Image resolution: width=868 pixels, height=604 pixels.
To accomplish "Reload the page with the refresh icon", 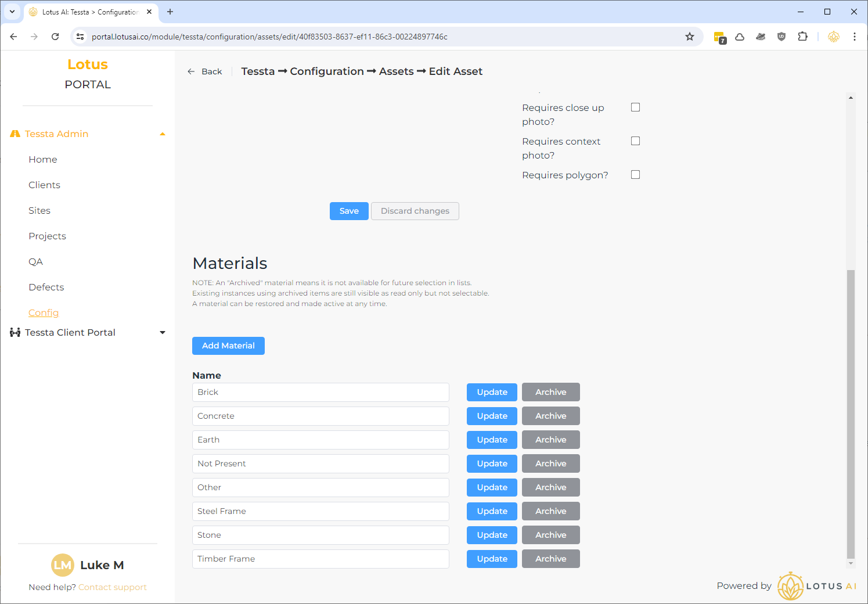I will [x=55, y=37].
